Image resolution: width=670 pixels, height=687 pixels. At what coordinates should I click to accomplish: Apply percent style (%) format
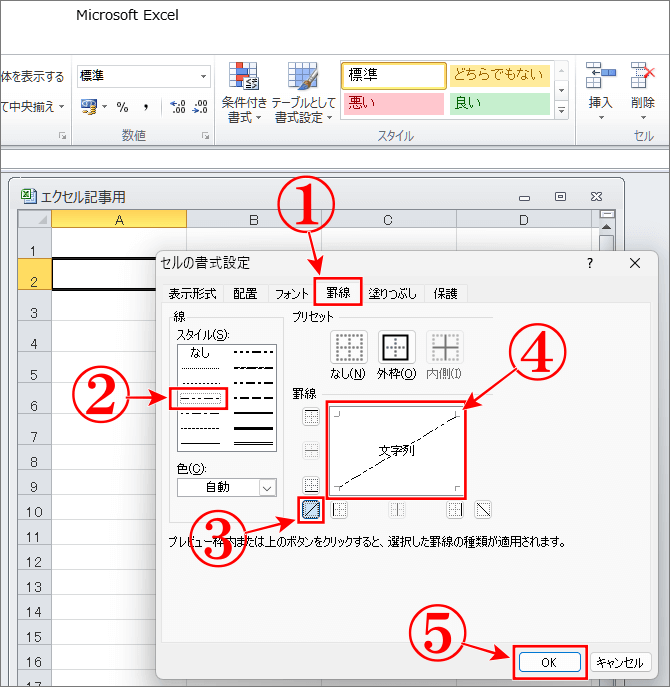pos(122,107)
